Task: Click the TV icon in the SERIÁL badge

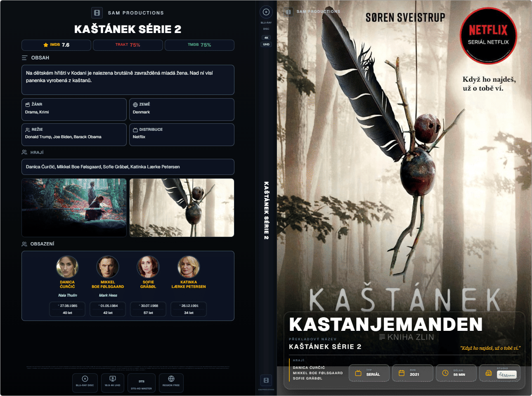Action: coord(358,373)
